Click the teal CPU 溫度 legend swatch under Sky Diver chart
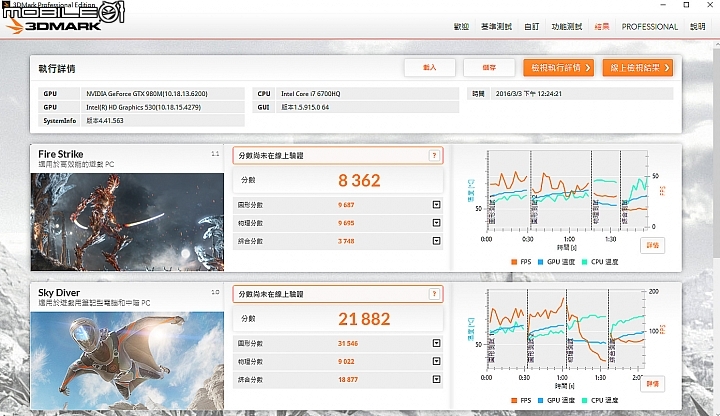 [585, 400]
